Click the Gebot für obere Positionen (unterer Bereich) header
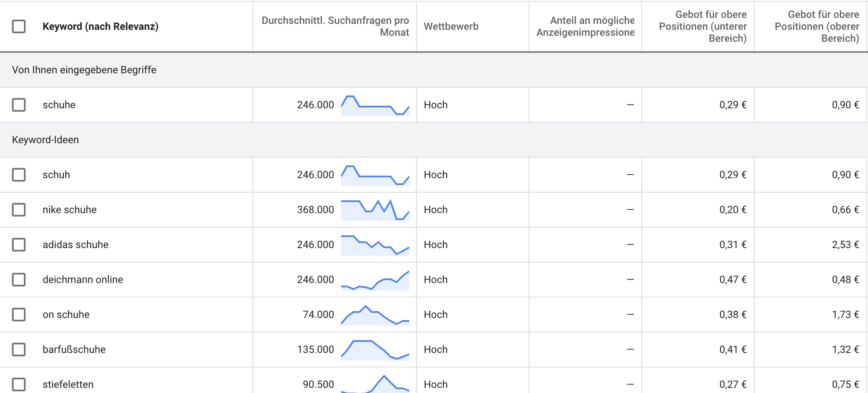Viewport: 868px width, 393px height. 703,26
